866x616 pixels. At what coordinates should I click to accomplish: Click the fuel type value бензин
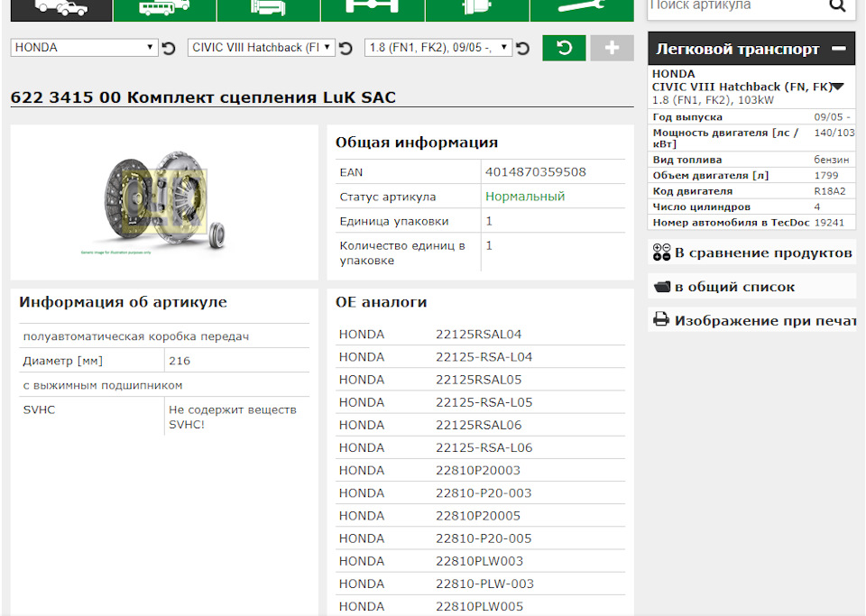831,160
